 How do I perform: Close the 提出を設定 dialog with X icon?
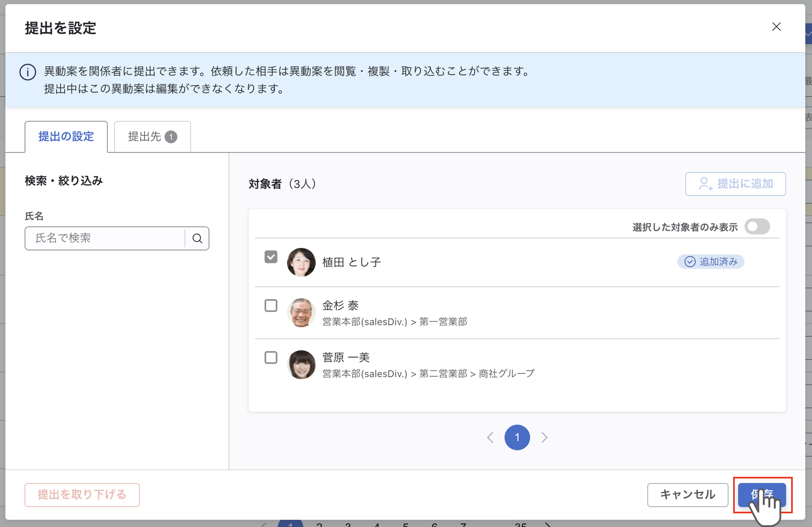(x=776, y=27)
